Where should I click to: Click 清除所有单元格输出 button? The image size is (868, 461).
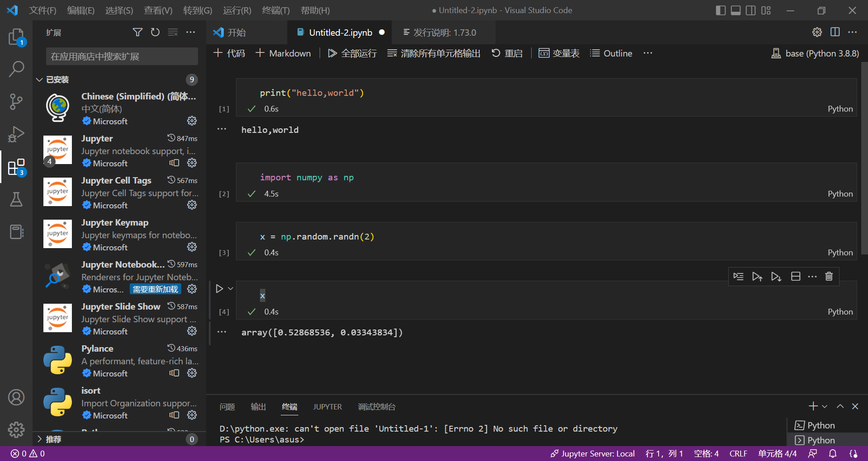pyautogui.click(x=434, y=53)
